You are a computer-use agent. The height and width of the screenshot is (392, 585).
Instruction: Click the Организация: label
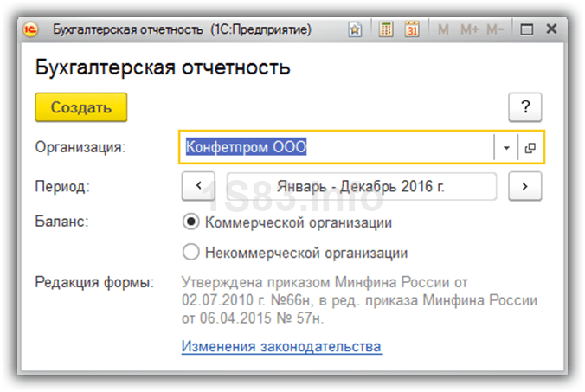80,147
